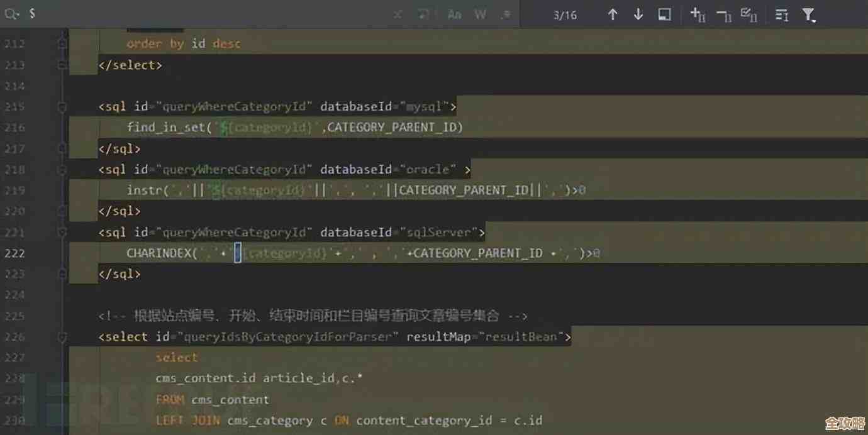Open the search history magnifier dropdown

[x=13, y=14]
